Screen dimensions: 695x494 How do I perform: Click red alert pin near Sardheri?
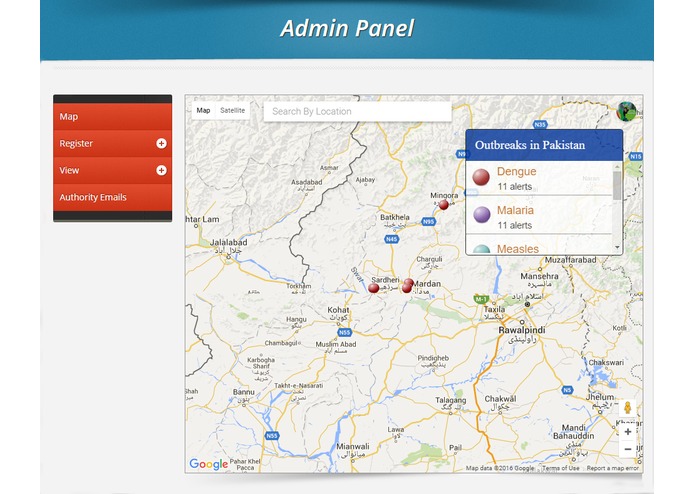(374, 288)
